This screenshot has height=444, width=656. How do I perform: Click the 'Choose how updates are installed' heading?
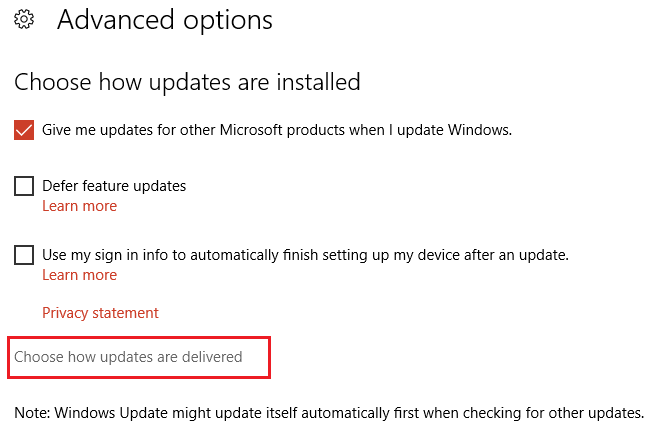coord(187,81)
